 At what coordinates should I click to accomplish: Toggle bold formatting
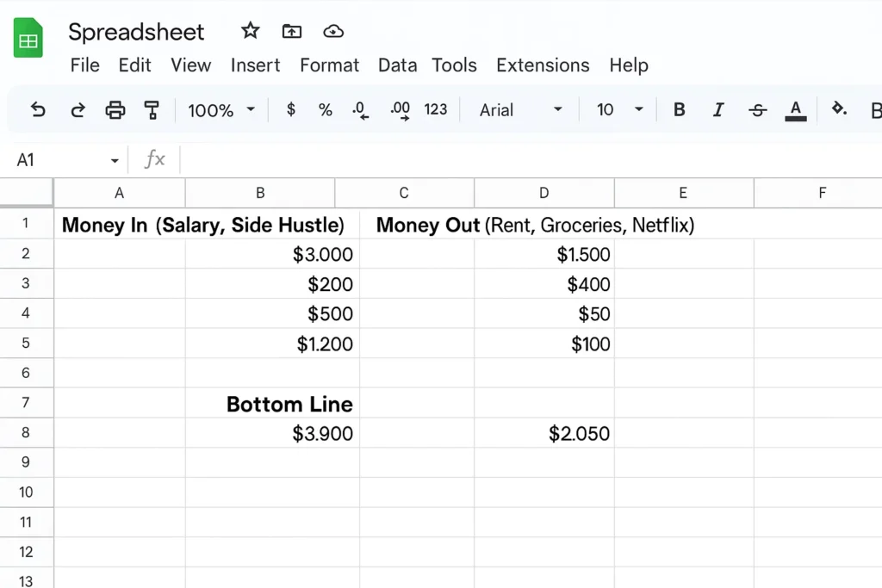[679, 109]
